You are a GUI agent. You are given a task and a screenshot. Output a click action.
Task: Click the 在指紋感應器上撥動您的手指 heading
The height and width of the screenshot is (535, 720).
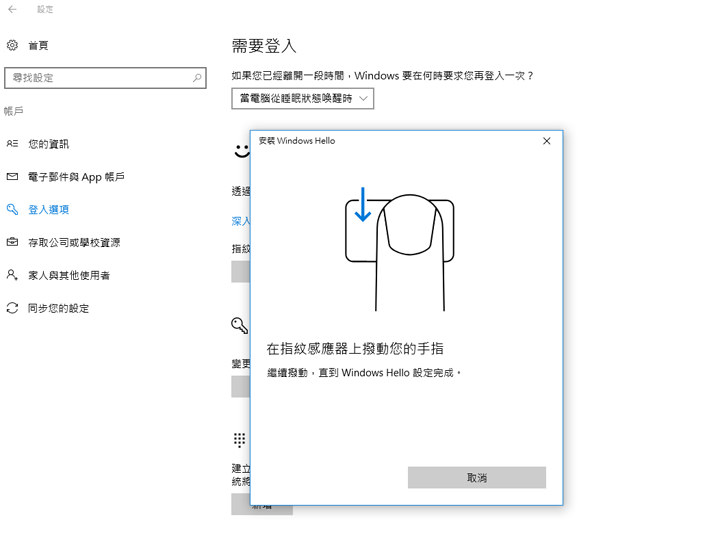coord(355,349)
